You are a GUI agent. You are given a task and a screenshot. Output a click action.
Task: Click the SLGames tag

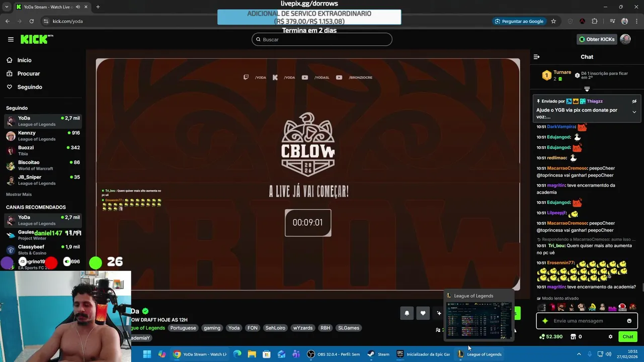coord(349,328)
